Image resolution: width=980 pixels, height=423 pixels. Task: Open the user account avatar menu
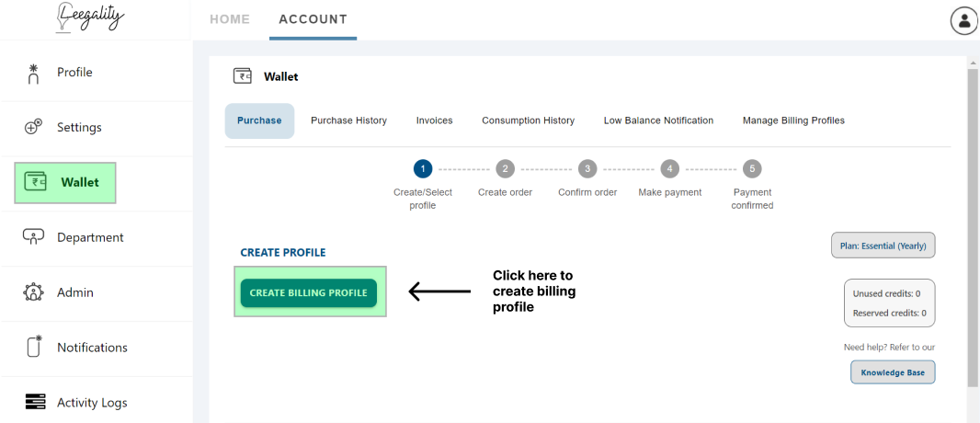[963, 20]
